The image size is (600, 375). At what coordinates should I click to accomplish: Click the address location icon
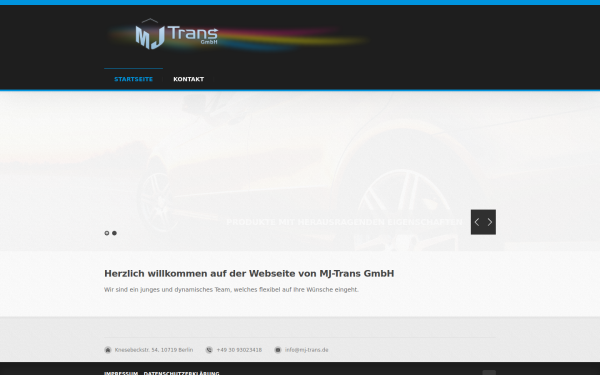[108, 350]
